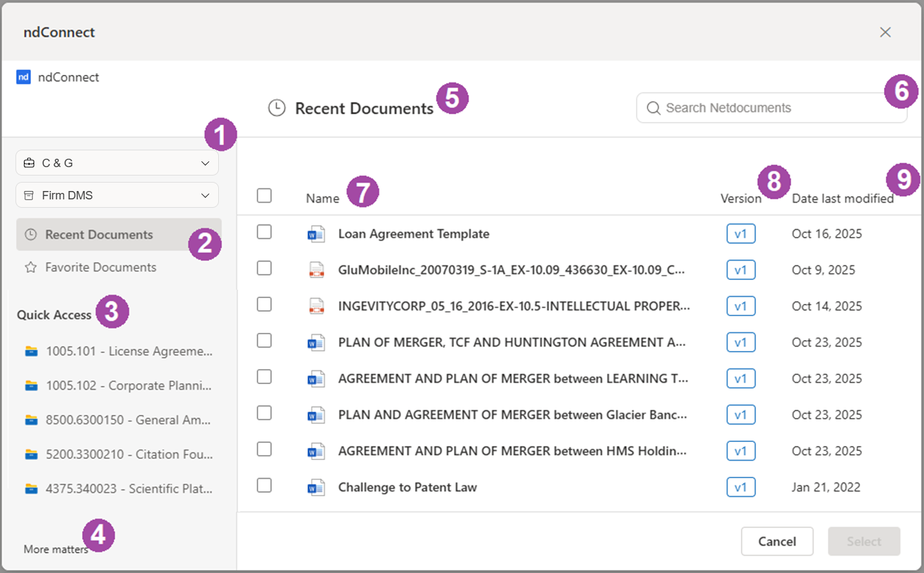Check the box for the HMS Holdin merger agreement
This screenshot has height=573, width=924.
264,448
